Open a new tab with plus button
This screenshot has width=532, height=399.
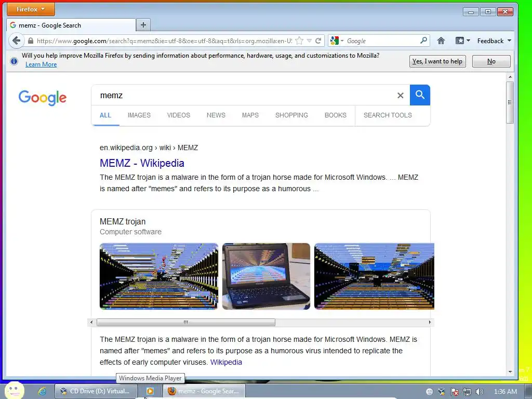click(x=143, y=25)
